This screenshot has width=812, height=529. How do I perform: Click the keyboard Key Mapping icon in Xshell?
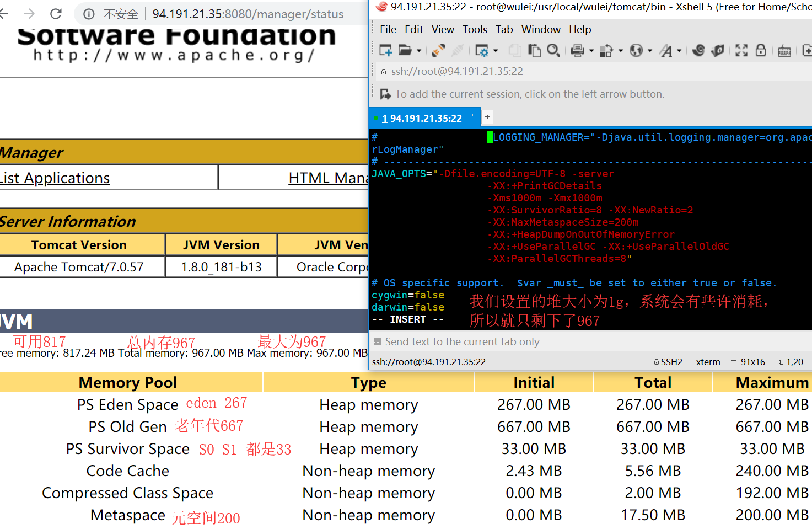click(x=784, y=51)
